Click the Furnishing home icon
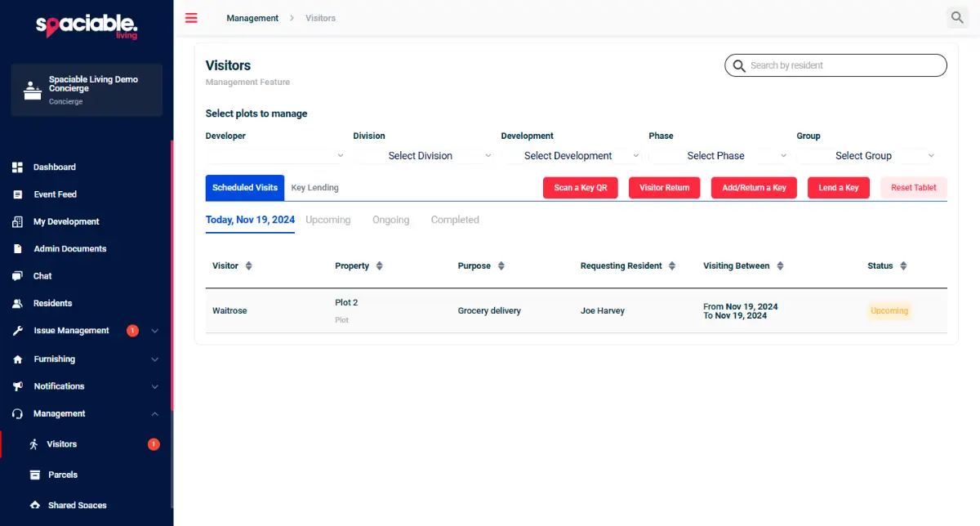The height and width of the screenshot is (526, 980). [x=17, y=359]
